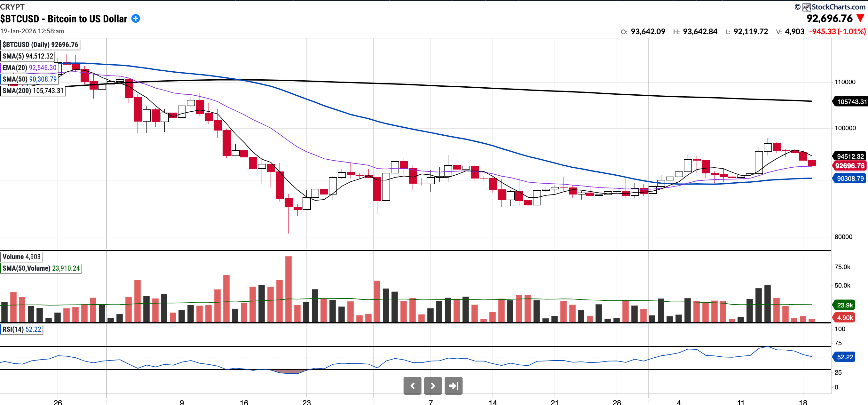Click the SMA(50,Volume) legend label
Viewport: 868px width, 405px height.
point(41,268)
